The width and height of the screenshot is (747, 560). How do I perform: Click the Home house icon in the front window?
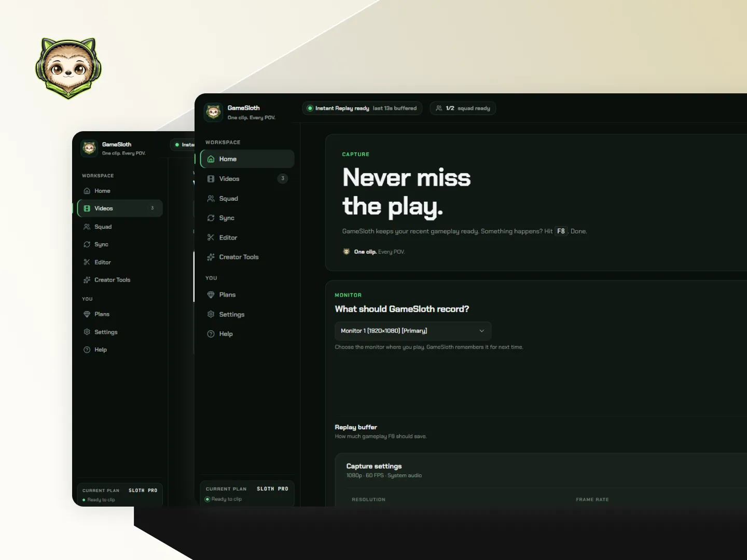click(x=211, y=159)
